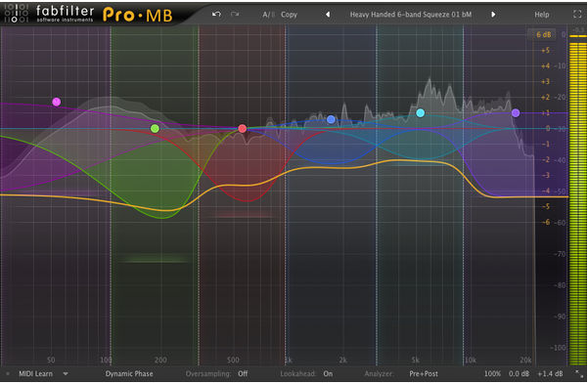Screen dimensions: 588x384
Task: Select the green band handle
Action: click(x=155, y=129)
